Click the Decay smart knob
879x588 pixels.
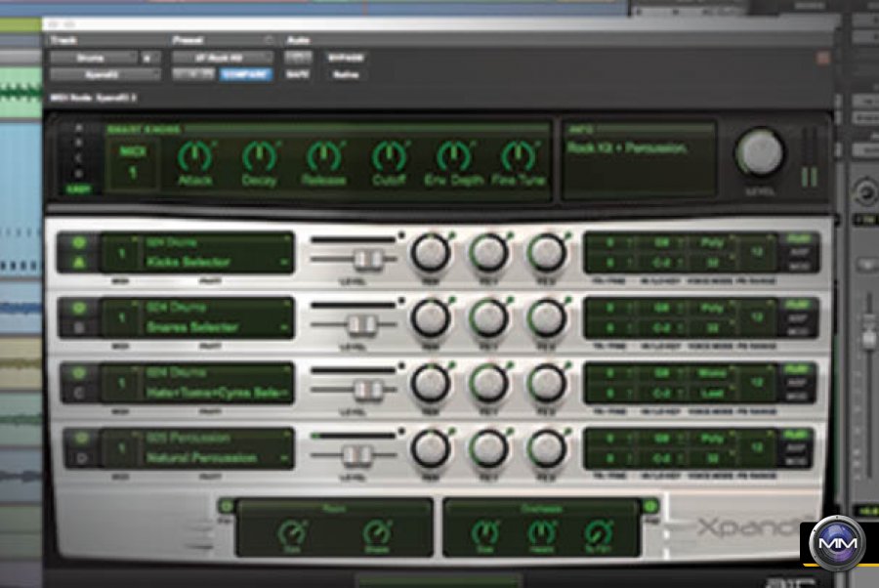(x=259, y=156)
